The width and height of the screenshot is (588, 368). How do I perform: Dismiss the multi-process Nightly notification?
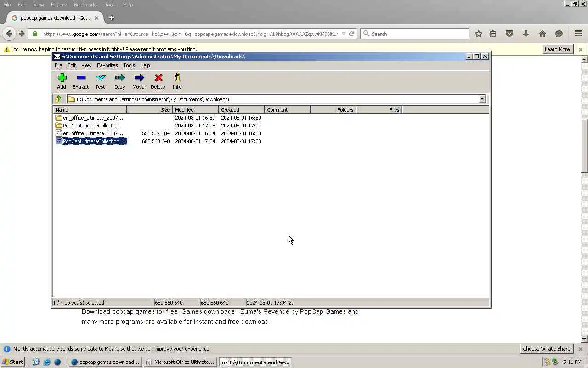point(580,49)
